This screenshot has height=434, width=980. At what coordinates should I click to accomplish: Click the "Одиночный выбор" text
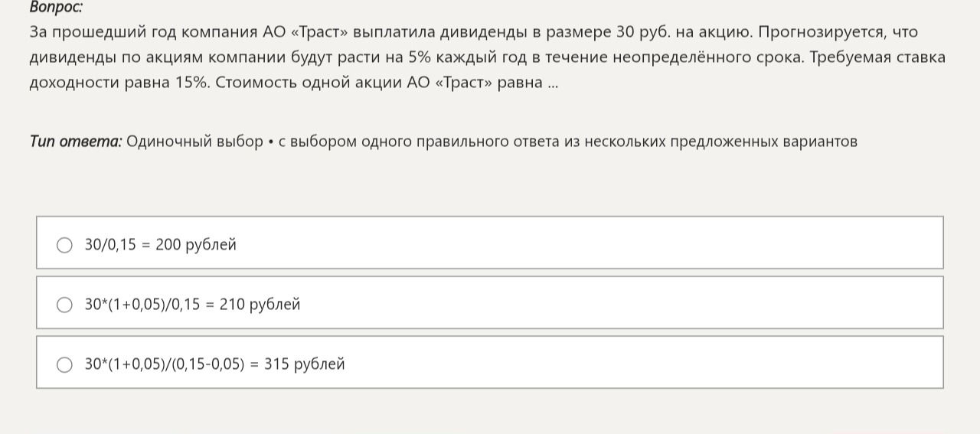pyautogui.click(x=194, y=142)
